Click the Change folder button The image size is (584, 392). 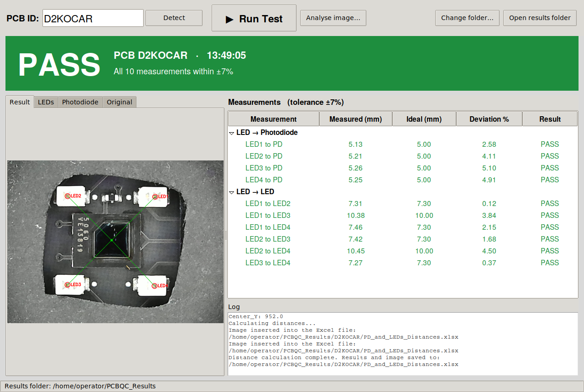467,18
